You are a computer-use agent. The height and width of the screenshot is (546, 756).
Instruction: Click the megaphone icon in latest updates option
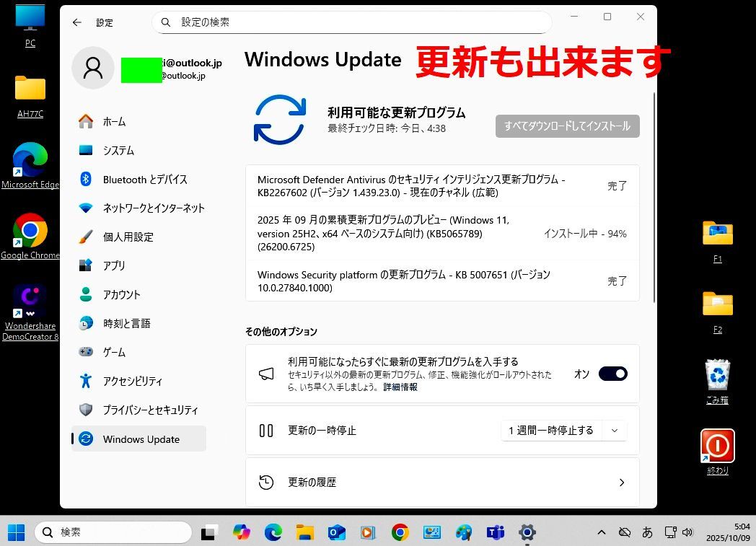coord(266,374)
